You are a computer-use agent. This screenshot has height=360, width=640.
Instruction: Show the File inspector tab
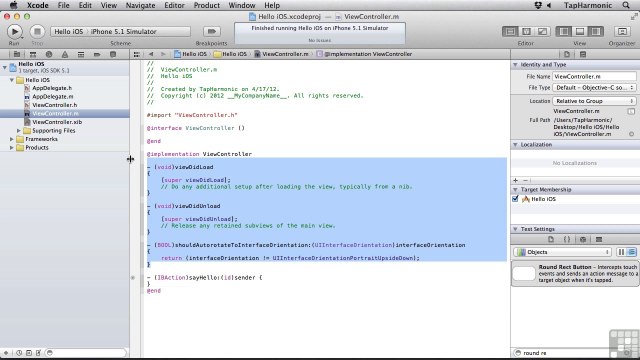click(x=567, y=54)
